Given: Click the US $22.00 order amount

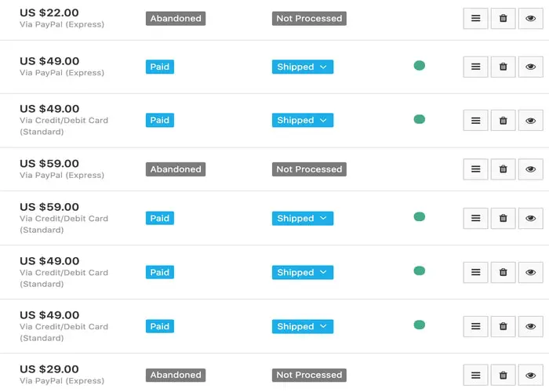Looking at the screenshot, I should click(49, 13).
